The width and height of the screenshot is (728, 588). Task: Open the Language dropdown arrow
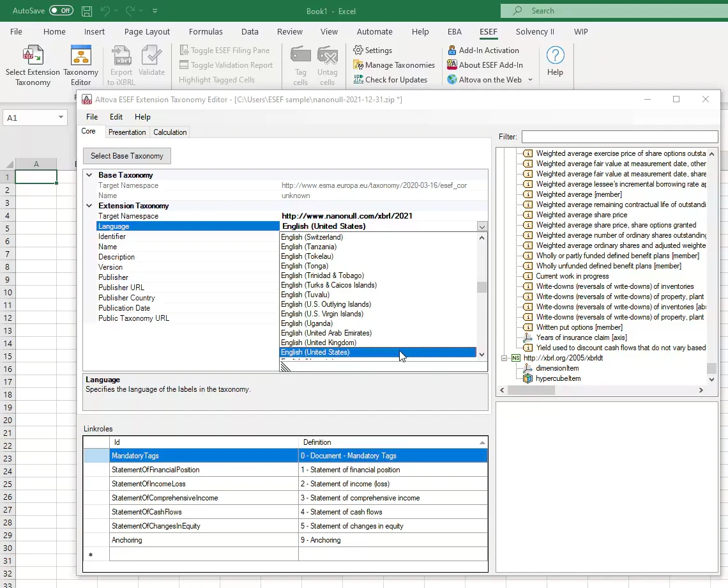482,226
